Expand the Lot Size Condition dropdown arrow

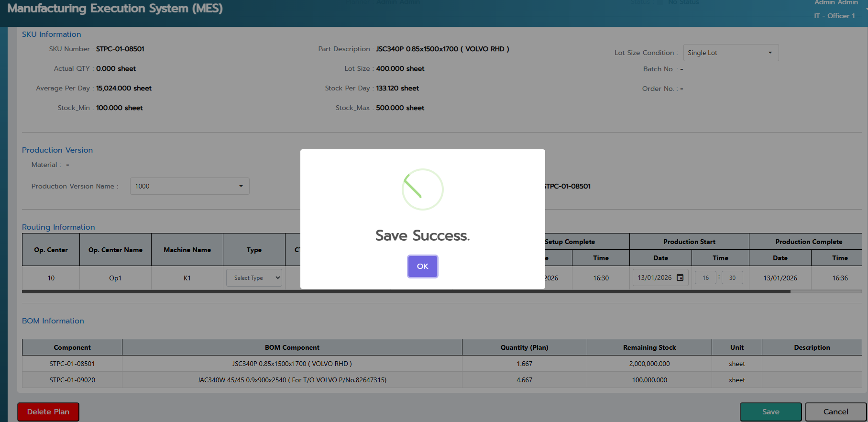click(x=770, y=53)
